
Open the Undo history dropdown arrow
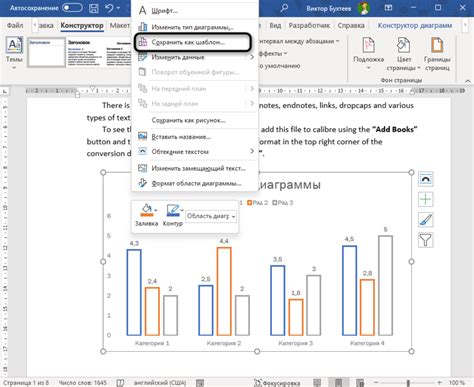[x=118, y=8]
